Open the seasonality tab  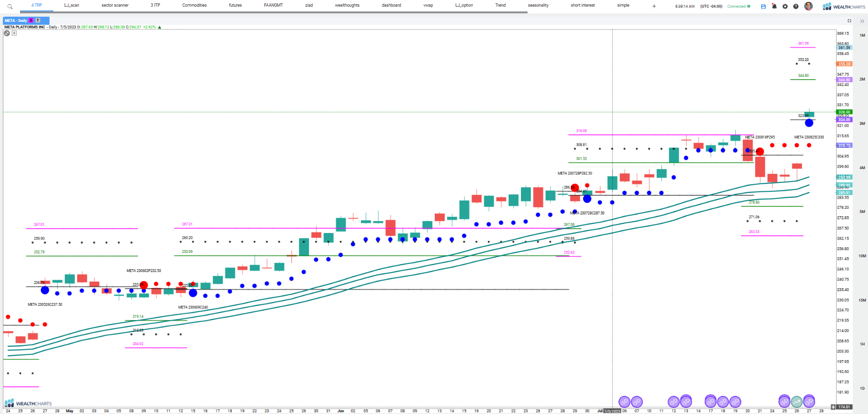[539, 5]
